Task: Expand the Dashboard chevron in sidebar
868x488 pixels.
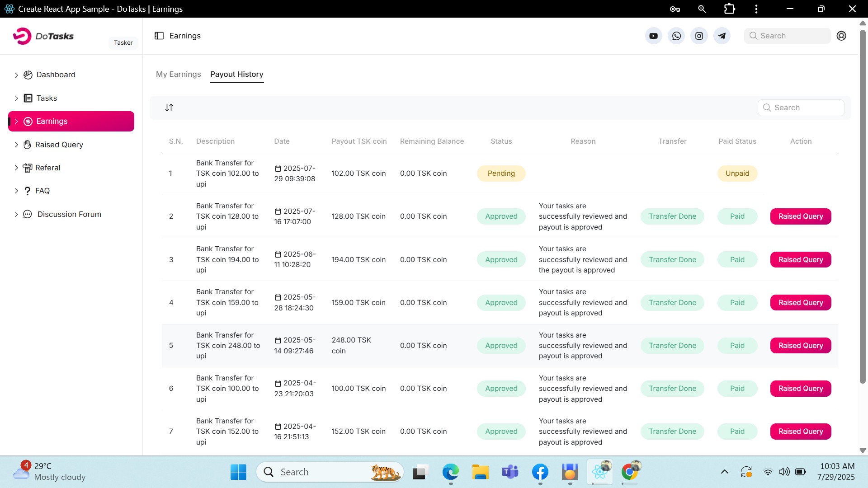Action: click(16, 75)
